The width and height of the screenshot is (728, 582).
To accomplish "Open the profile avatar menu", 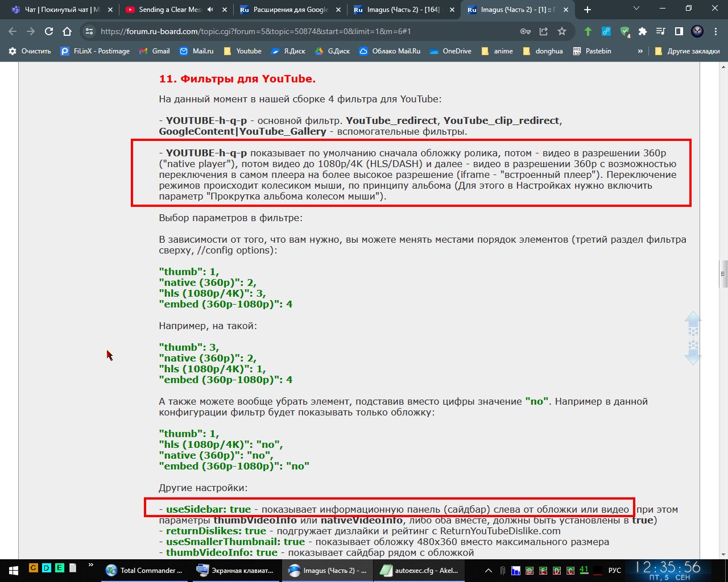I will coord(697,31).
